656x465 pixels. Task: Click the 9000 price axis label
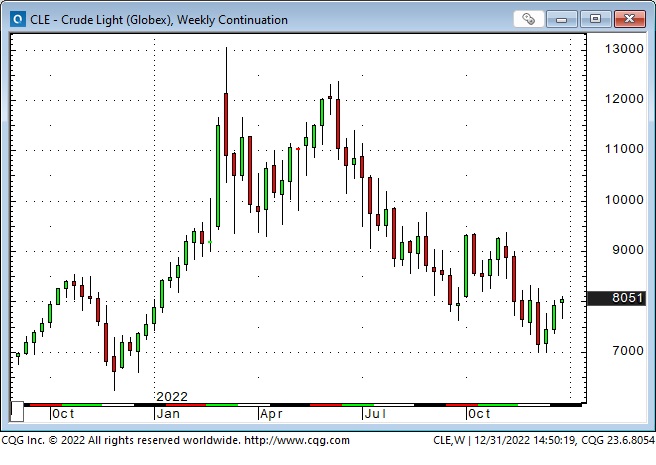(x=628, y=250)
